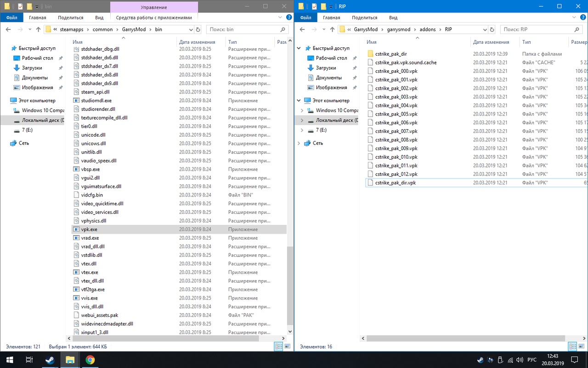Screen dimensions: 588x368
Task: Open Help via question mark in bin window
Action: (288, 17)
